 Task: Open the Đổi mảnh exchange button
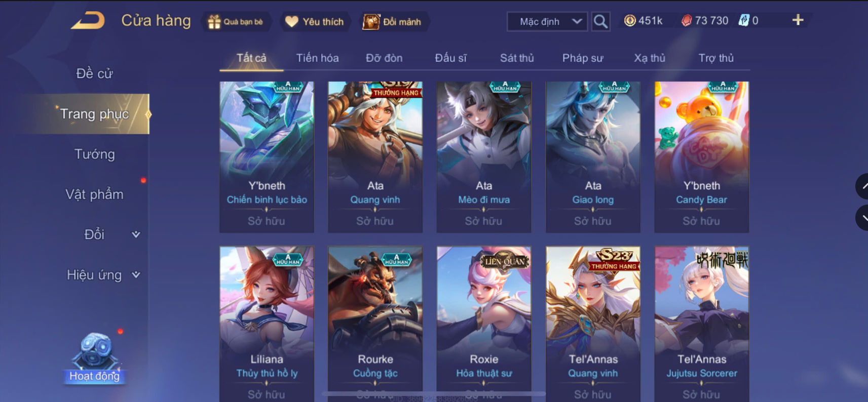pos(393,22)
